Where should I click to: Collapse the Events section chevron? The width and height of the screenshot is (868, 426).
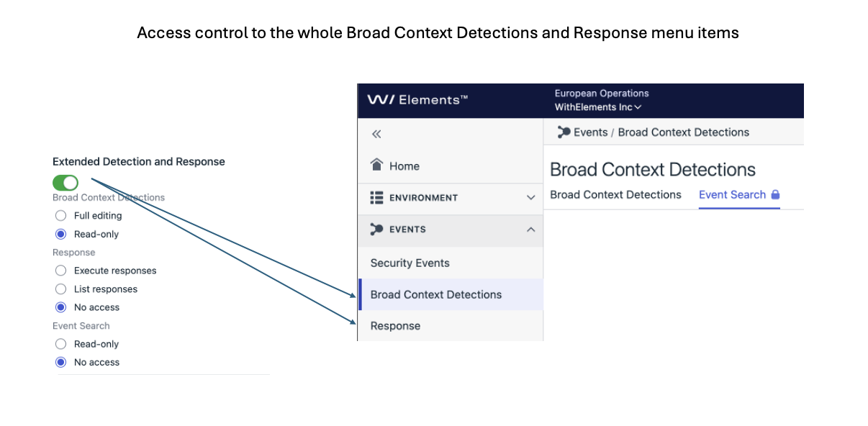click(x=531, y=230)
